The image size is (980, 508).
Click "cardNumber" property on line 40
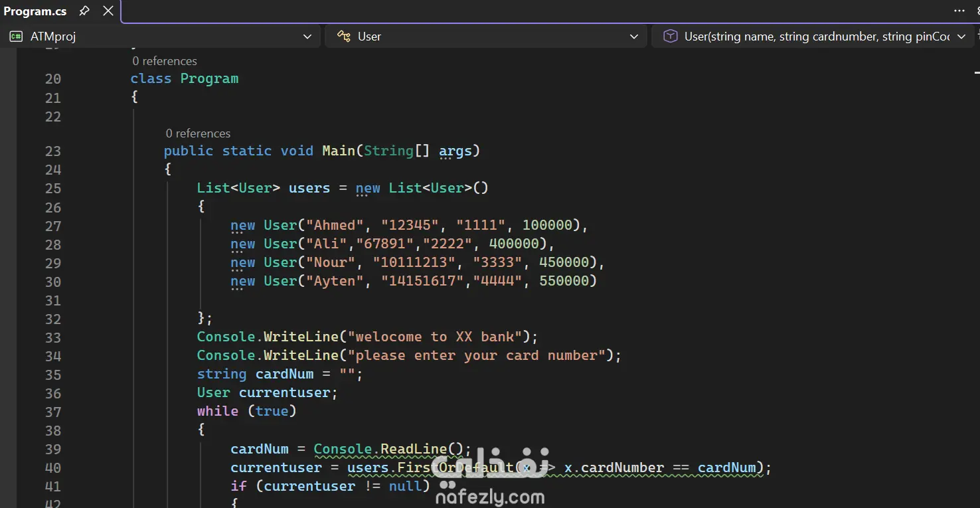(622, 467)
